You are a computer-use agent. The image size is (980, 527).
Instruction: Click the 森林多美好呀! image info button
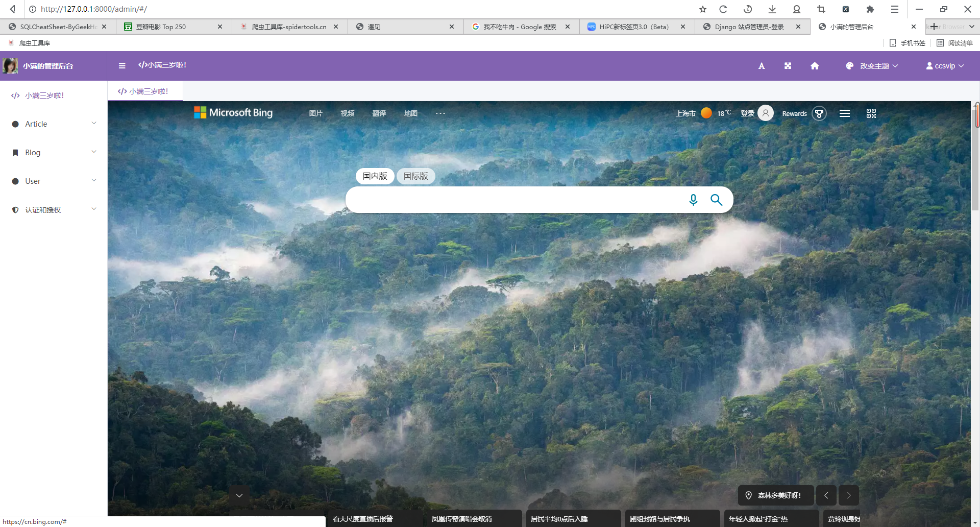[776, 495]
